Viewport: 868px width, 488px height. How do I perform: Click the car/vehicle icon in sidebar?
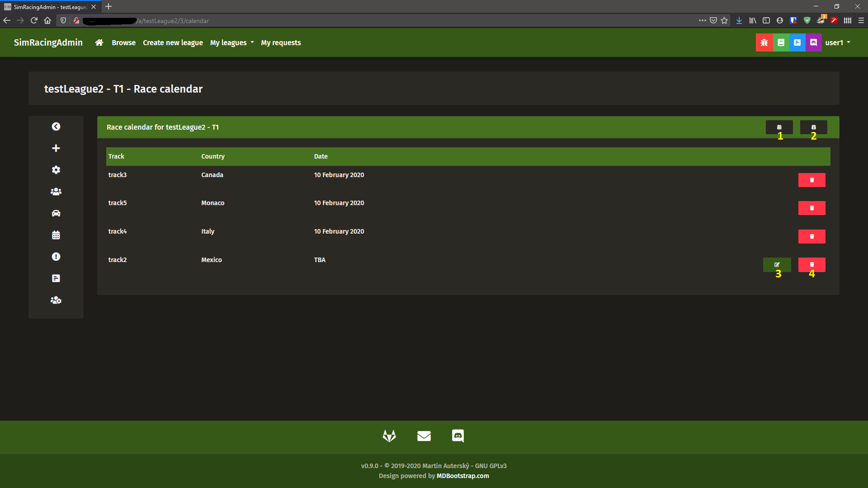pos(56,213)
